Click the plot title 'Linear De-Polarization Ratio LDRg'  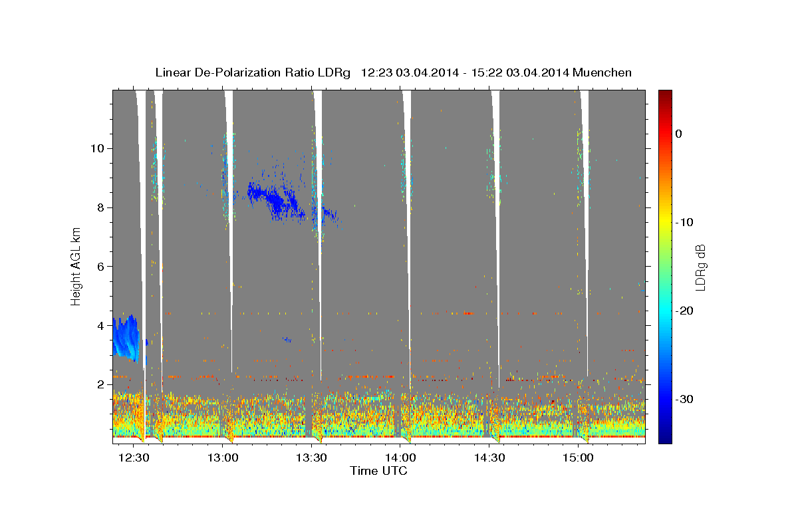click(x=253, y=72)
